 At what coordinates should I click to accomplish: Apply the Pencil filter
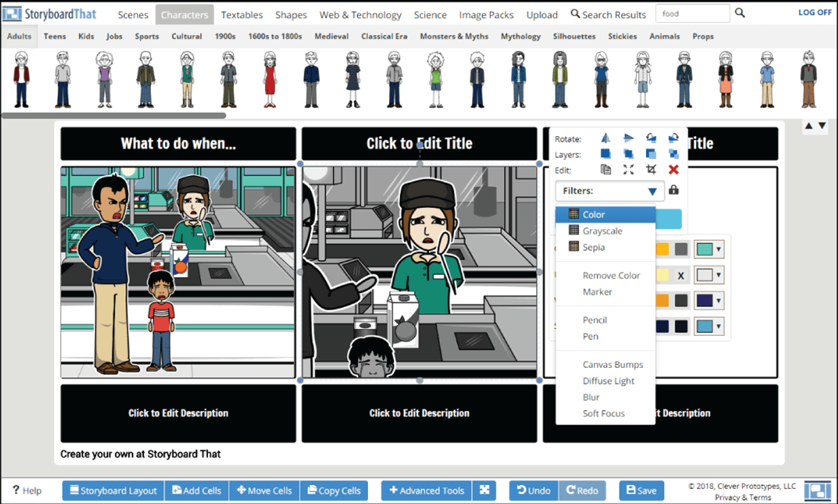(x=595, y=320)
